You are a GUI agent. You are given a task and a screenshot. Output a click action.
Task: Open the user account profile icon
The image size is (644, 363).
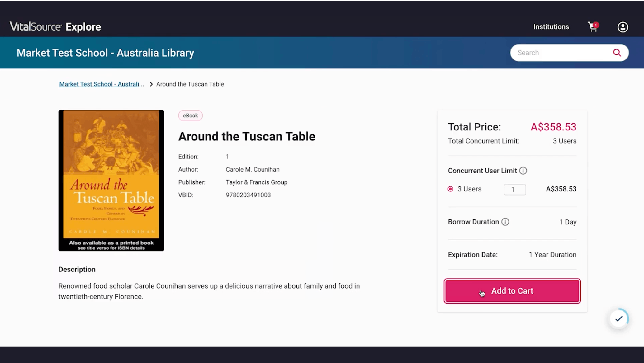coord(623,27)
